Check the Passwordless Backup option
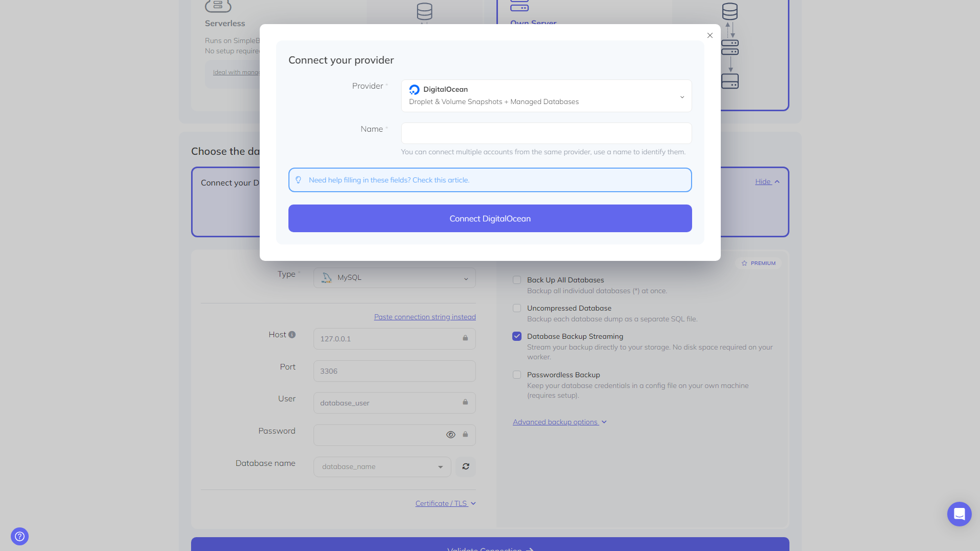Viewport: 980px width, 551px height. pos(517,375)
